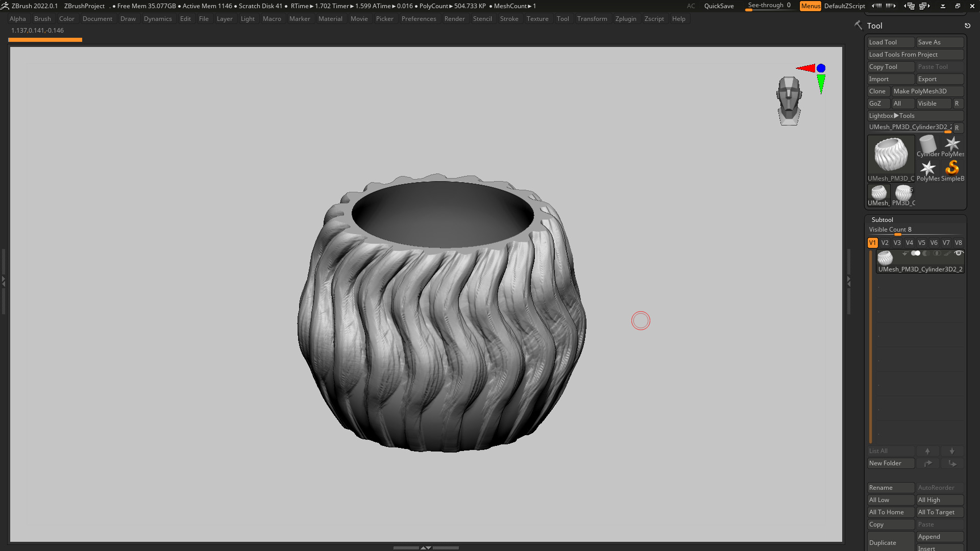Click the QuickSave button

pos(719,6)
